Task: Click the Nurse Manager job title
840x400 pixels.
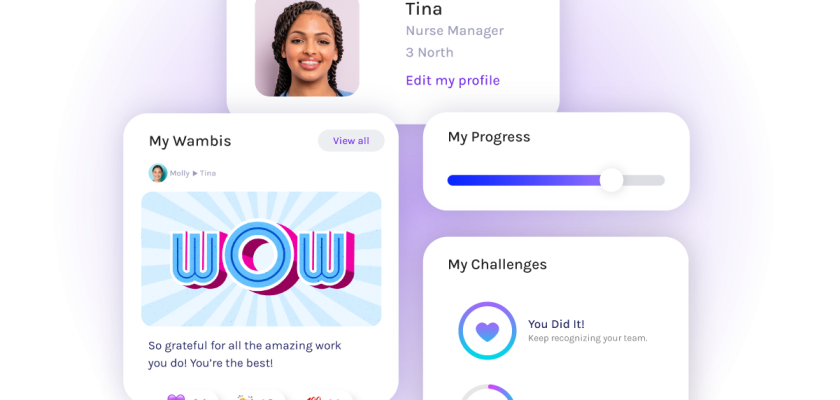Action: click(x=454, y=31)
